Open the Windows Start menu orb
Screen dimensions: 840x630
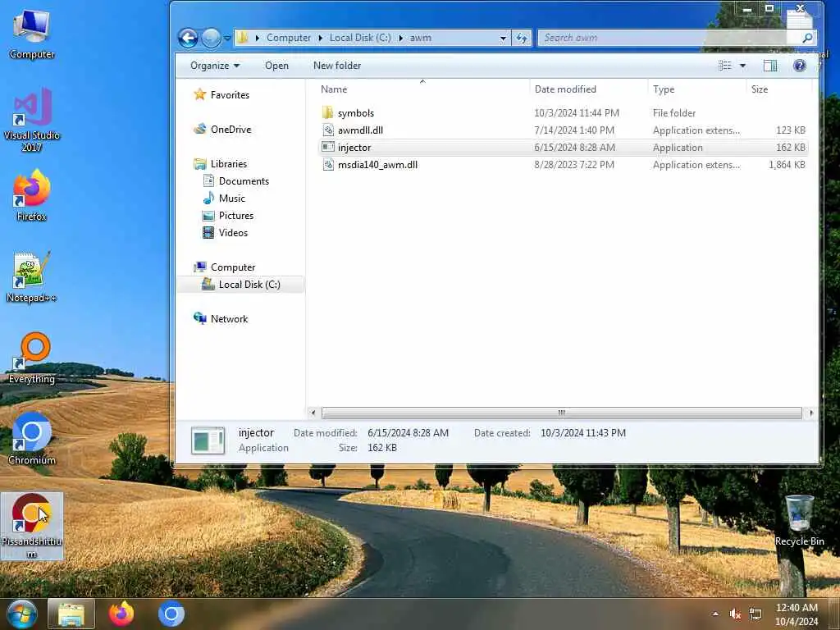22,614
